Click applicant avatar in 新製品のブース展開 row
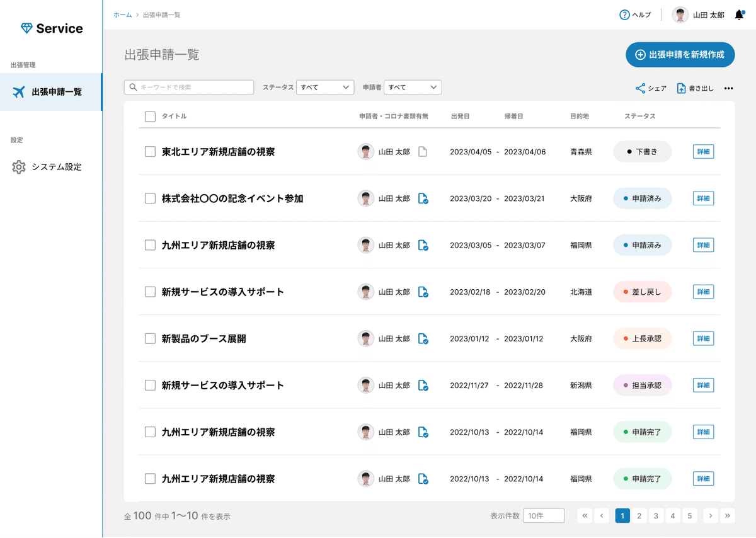The height and width of the screenshot is (538, 756). (366, 338)
